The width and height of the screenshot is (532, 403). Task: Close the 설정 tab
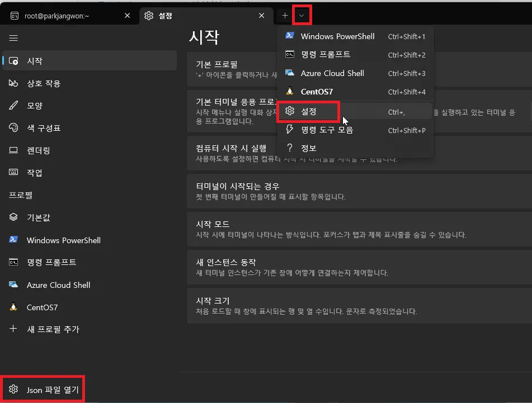(262, 16)
